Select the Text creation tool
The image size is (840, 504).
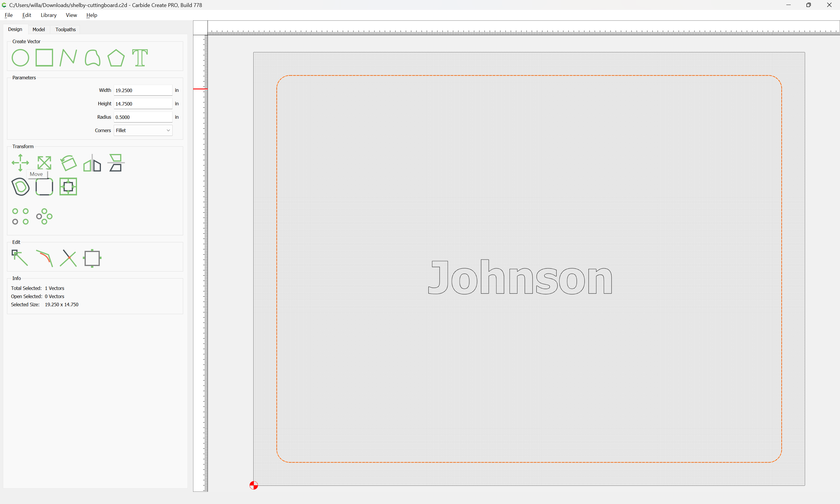(x=140, y=58)
